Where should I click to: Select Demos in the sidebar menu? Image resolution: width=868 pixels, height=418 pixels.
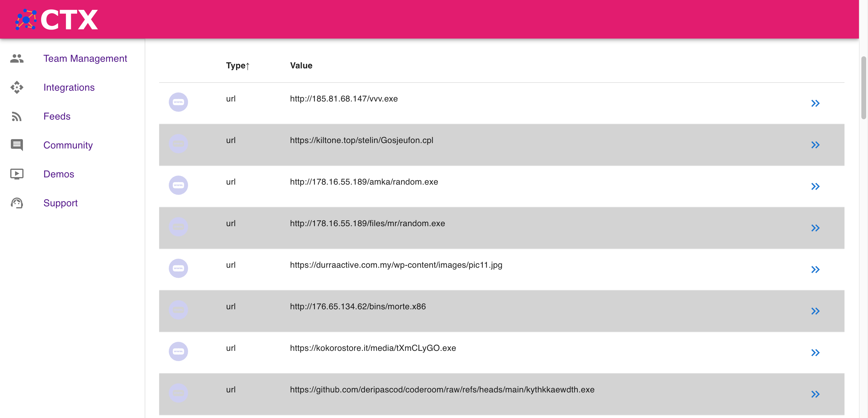pyautogui.click(x=59, y=174)
